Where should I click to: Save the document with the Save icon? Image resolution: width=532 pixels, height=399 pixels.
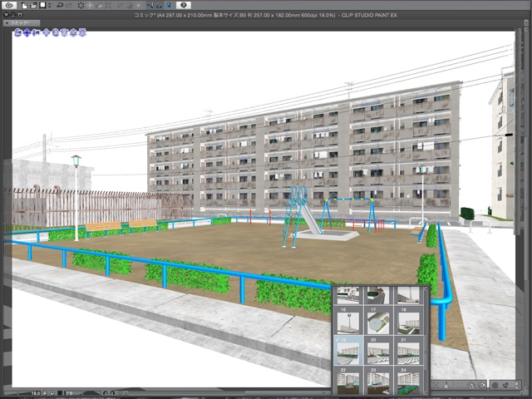click(x=42, y=6)
